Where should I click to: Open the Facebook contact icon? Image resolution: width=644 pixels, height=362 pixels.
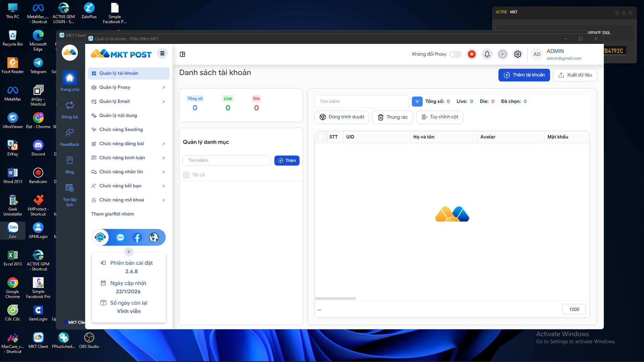click(137, 237)
